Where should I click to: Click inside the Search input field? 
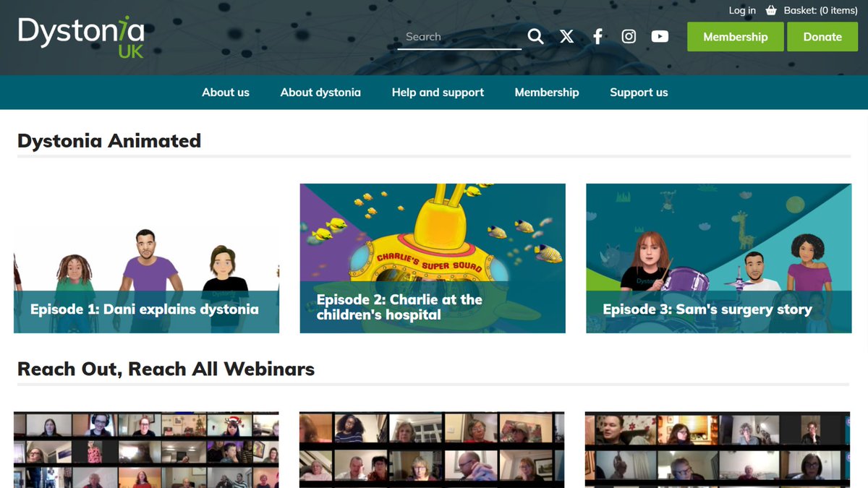[x=459, y=36]
